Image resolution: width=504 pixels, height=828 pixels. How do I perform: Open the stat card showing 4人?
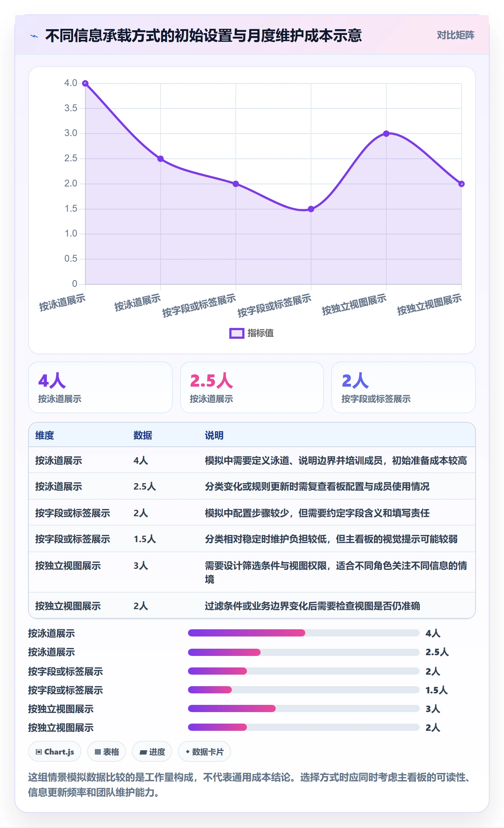[100, 387]
